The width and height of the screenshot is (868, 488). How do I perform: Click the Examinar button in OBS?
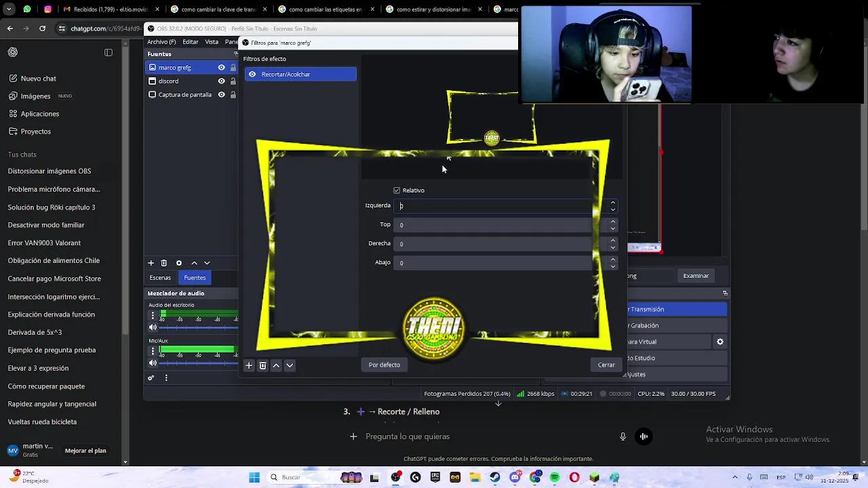pos(696,276)
